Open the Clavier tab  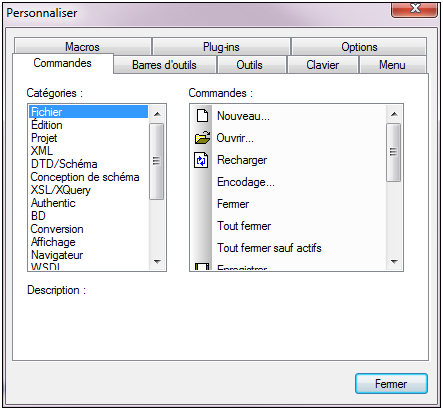[x=322, y=65]
